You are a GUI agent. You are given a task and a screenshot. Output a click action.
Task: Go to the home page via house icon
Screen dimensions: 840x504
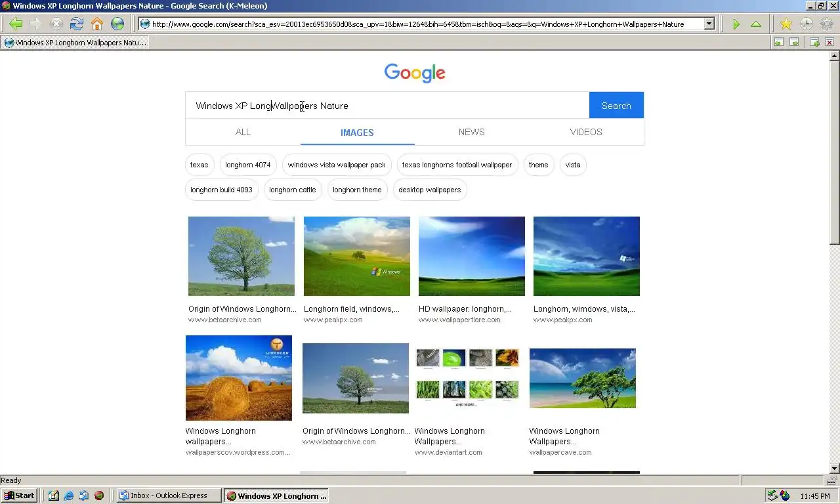click(97, 24)
